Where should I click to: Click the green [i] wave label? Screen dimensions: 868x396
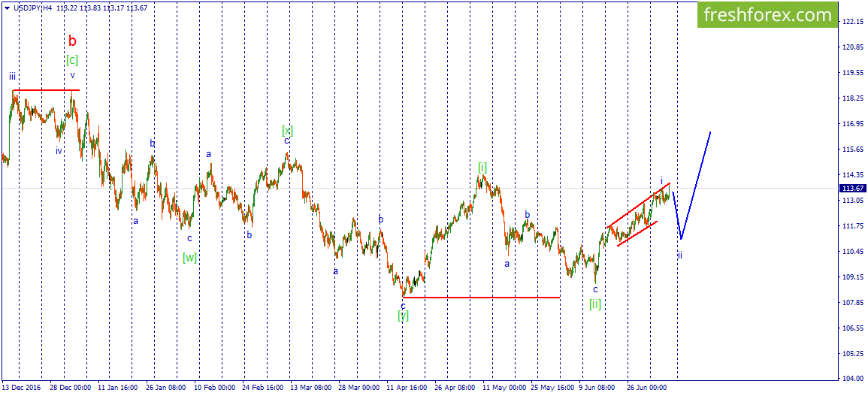coord(482,168)
